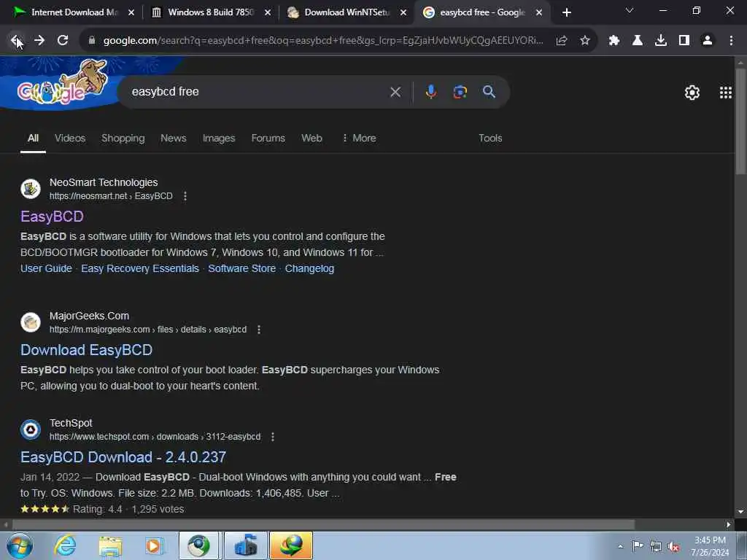Open the browser Downloads icon
The image size is (747, 560).
661,41
